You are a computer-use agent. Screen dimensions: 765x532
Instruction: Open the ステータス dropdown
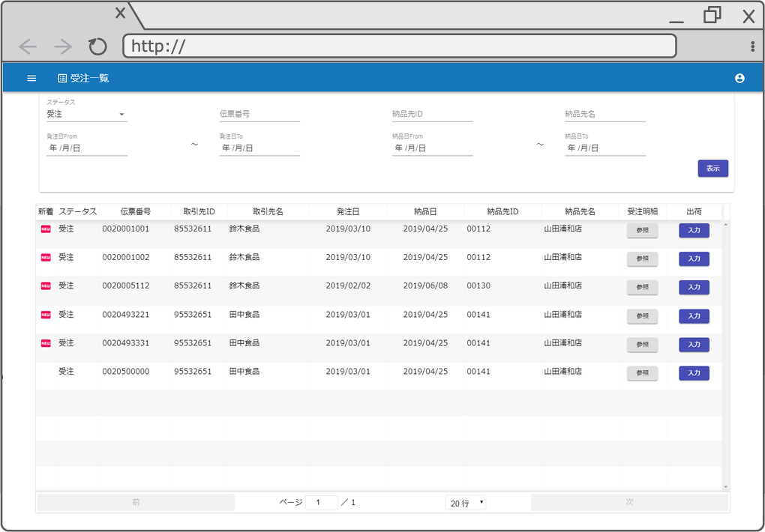[85, 113]
